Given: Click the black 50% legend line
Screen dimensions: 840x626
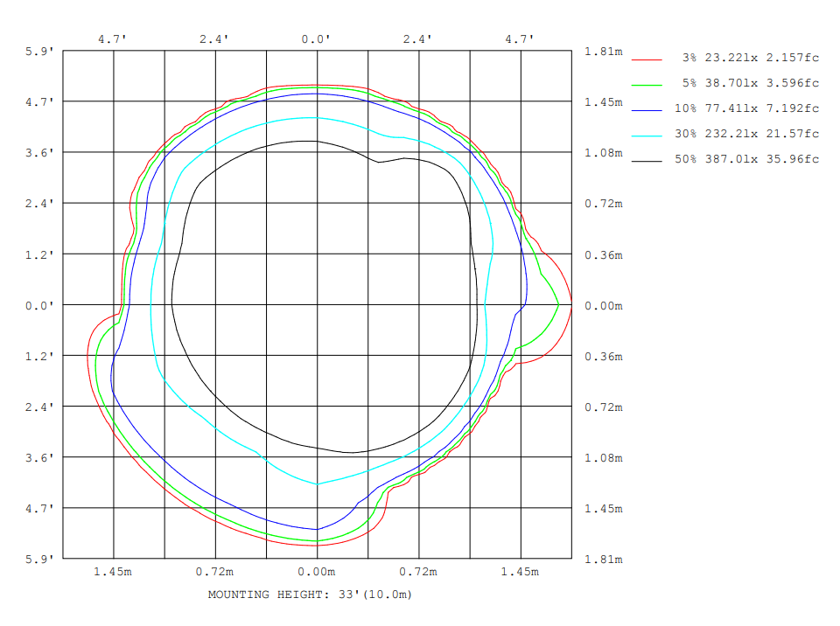Looking at the screenshot, I should 647,161.
